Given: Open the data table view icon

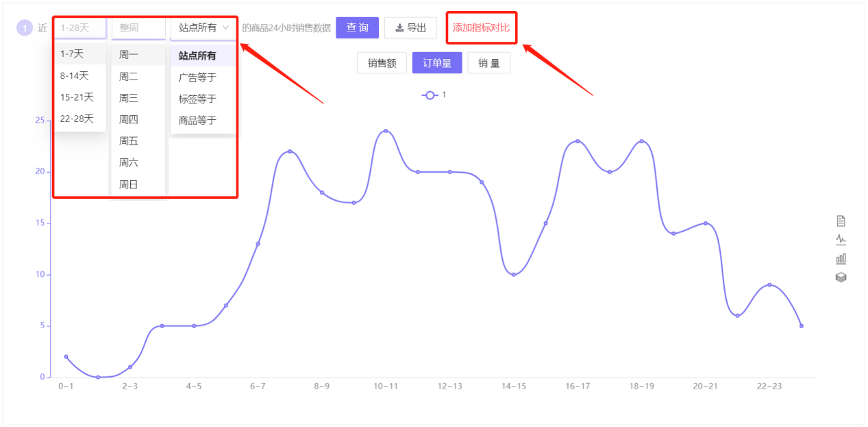Looking at the screenshot, I should 841,221.
